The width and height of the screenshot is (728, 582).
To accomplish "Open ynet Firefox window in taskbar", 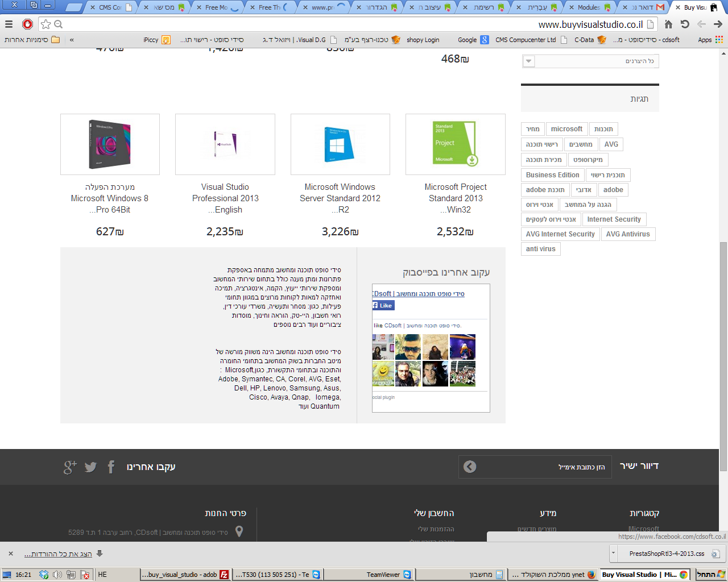I will [x=552, y=575].
